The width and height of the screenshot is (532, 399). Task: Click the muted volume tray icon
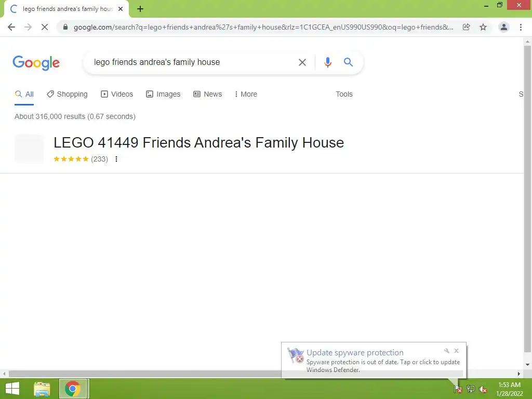click(x=483, y=389)
